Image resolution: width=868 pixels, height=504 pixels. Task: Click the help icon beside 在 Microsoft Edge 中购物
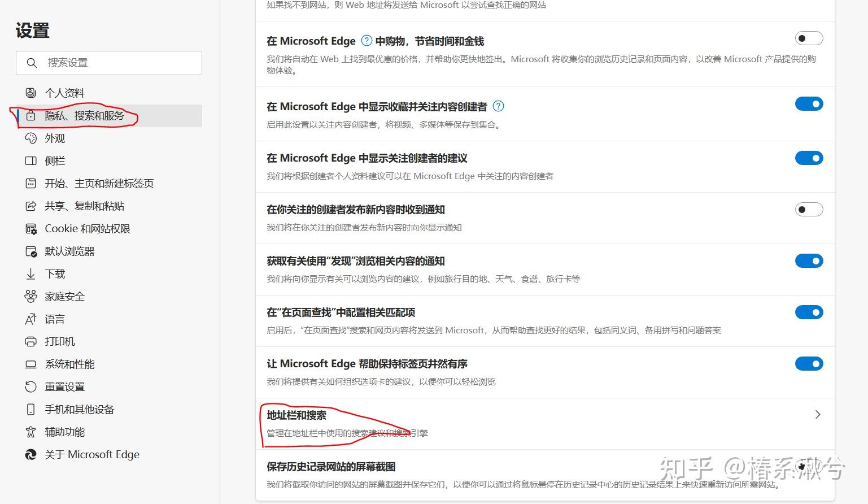(367, 41)
